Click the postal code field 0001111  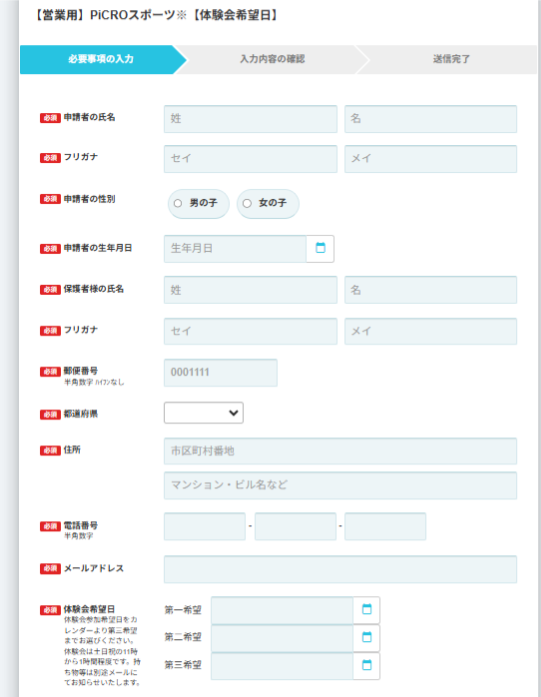pyautogui.click(x=220, y=373)
